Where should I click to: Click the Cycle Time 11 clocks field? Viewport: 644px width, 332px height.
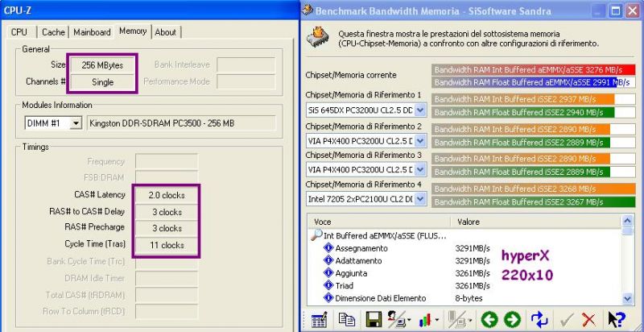click(167, 245)
